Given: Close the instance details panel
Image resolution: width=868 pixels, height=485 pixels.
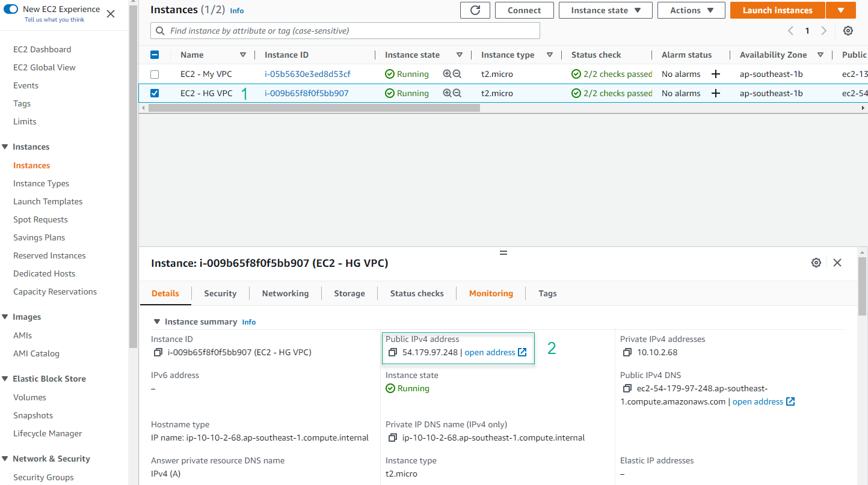Looking at the screenshot, I should 837,263.
